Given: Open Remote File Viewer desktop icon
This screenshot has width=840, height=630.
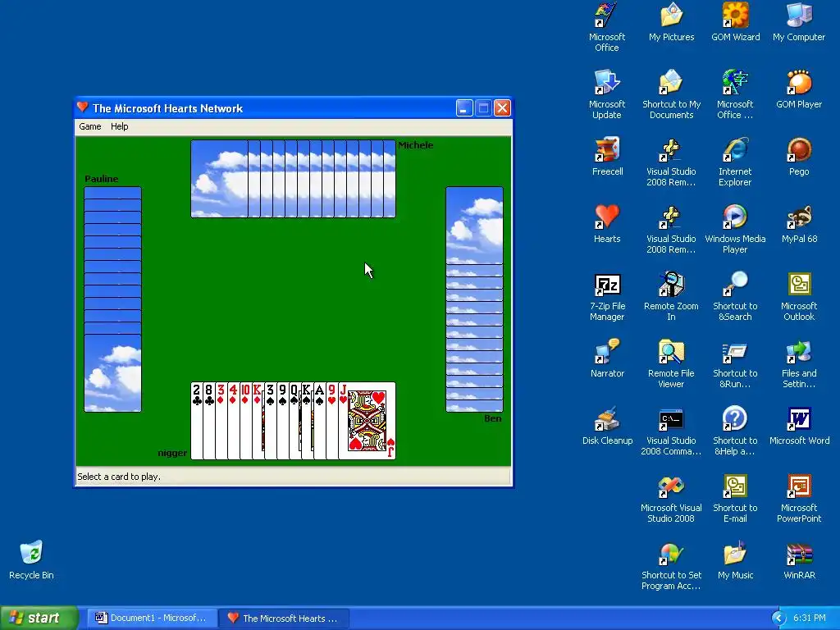Looking at the screenshot, I should 671,363.
